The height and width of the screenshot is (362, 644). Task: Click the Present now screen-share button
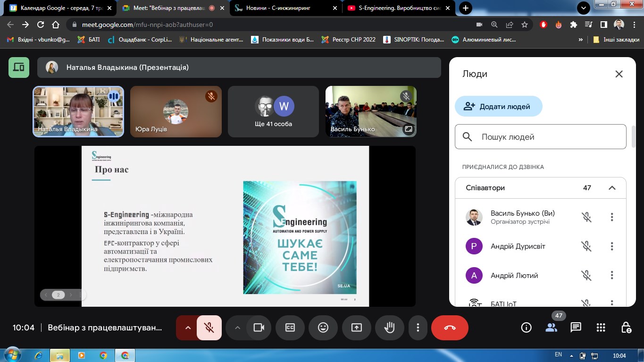(356, 328)
